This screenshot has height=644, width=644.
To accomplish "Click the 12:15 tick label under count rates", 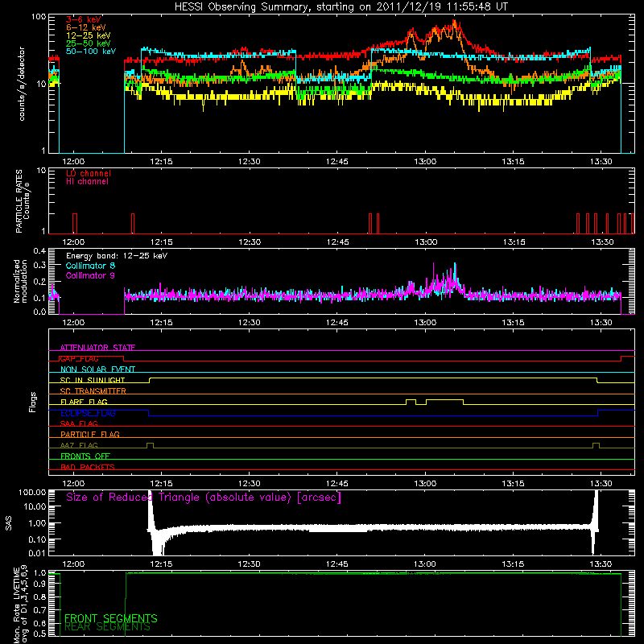I will (162, 162).
